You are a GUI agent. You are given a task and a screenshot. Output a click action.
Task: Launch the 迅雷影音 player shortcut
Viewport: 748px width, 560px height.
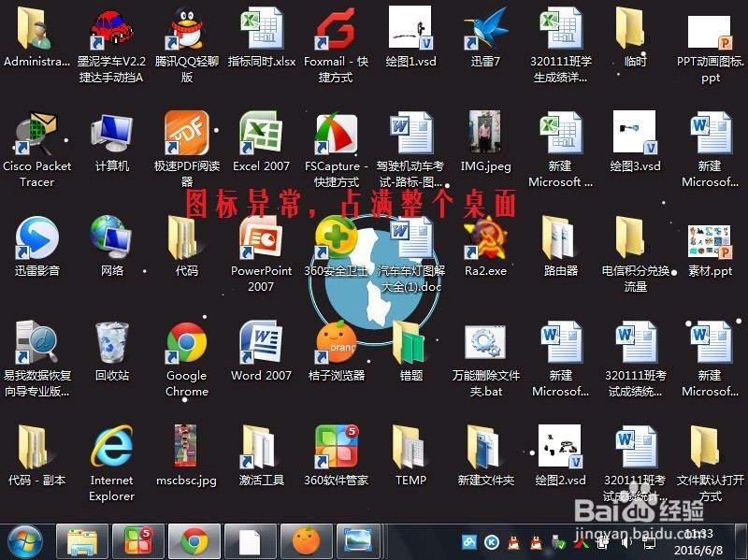point(36,238)
